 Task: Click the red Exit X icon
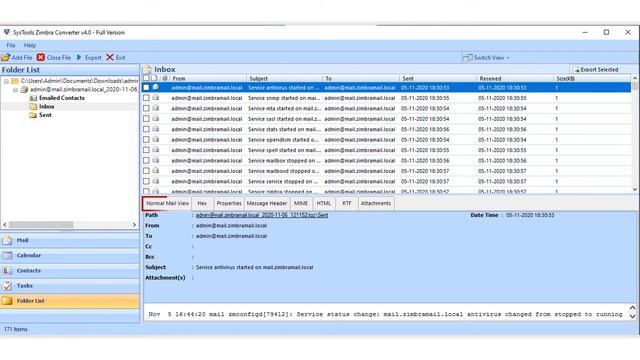pyautogui.click(x=110, y=58)
